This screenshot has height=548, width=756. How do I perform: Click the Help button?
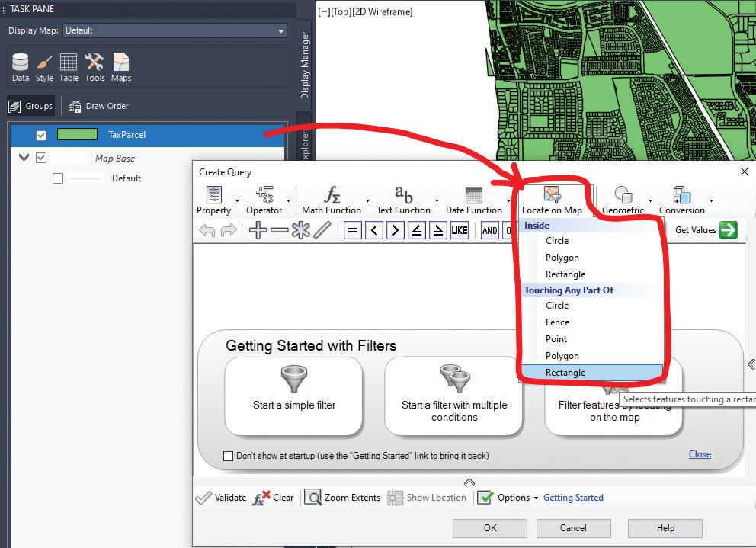[x=665, y=528]
